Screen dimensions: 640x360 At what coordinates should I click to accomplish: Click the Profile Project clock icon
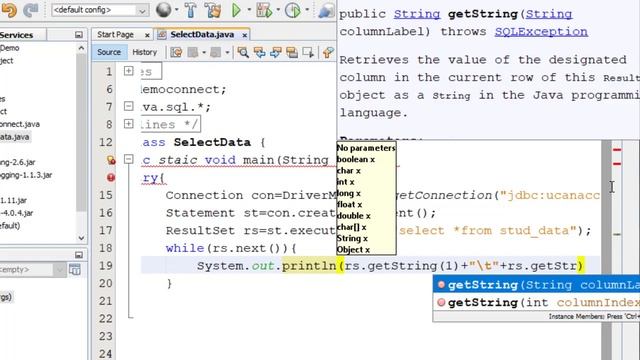tap(293, 10)
